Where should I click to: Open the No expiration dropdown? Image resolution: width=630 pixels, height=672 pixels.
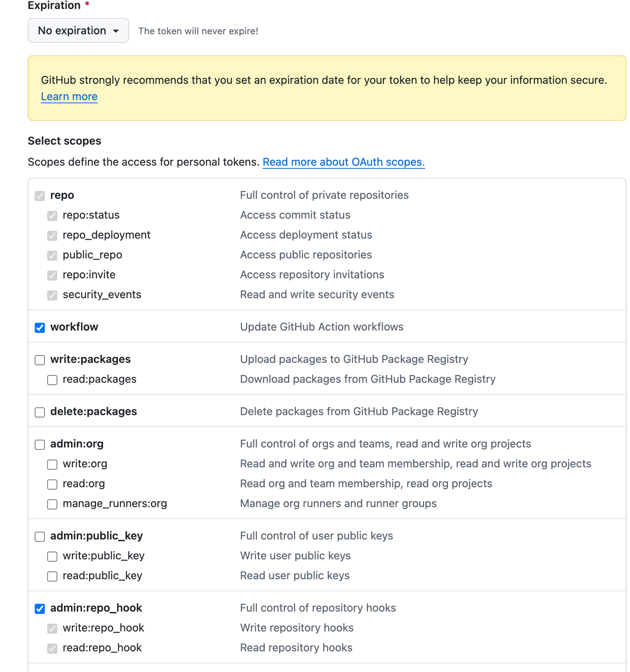click(78, 30)
